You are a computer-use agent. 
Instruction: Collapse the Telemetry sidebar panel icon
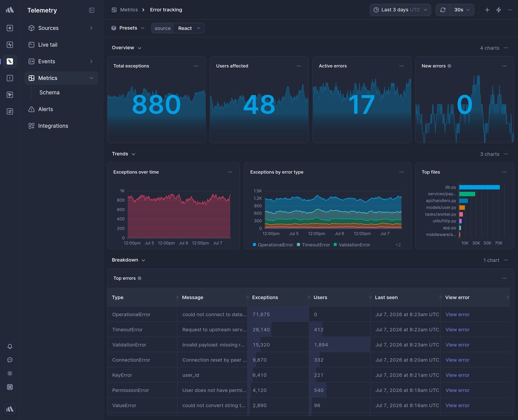coord(92,10)
